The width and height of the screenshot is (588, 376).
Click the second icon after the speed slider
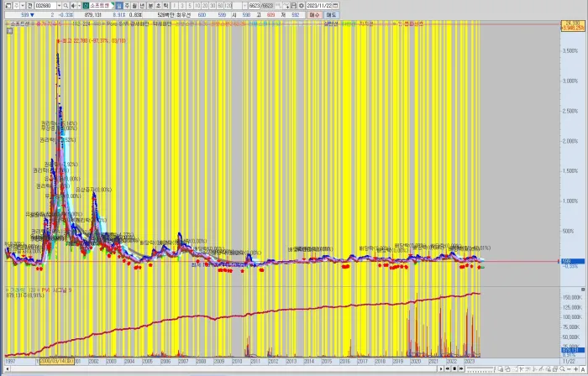coord(507,369)
